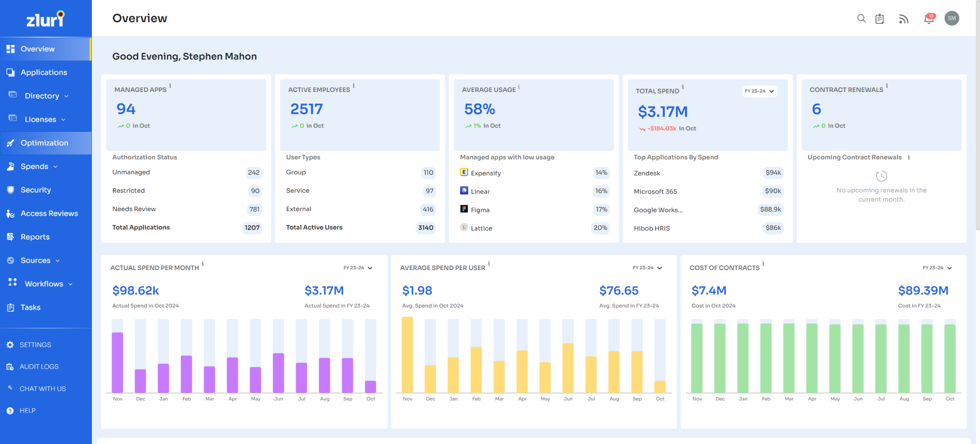The width and height of the screenshot is (980, 444).
Task: Open the Access Reviews page
Action: pos(49,213)
